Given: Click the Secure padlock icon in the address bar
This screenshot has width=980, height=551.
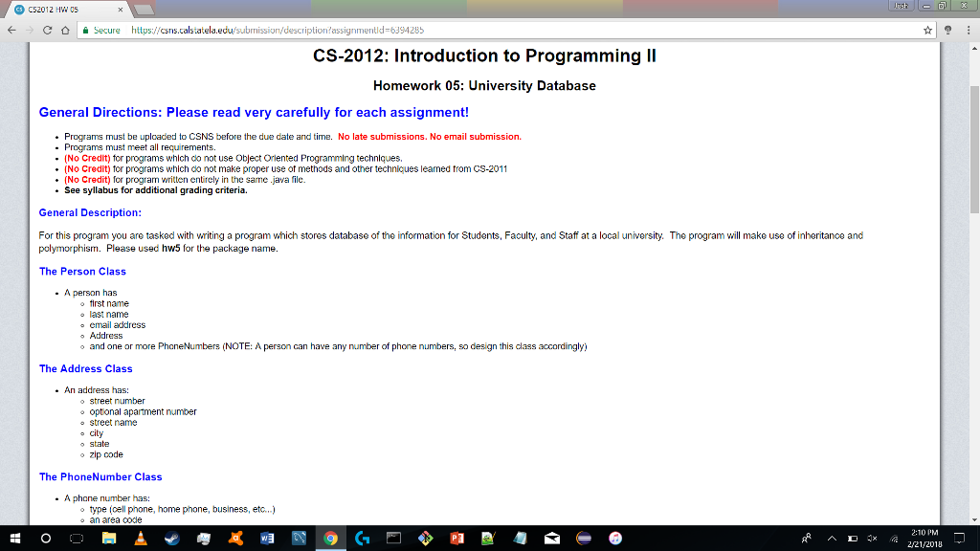Looking at the screenshot, I should pos(86,29).
